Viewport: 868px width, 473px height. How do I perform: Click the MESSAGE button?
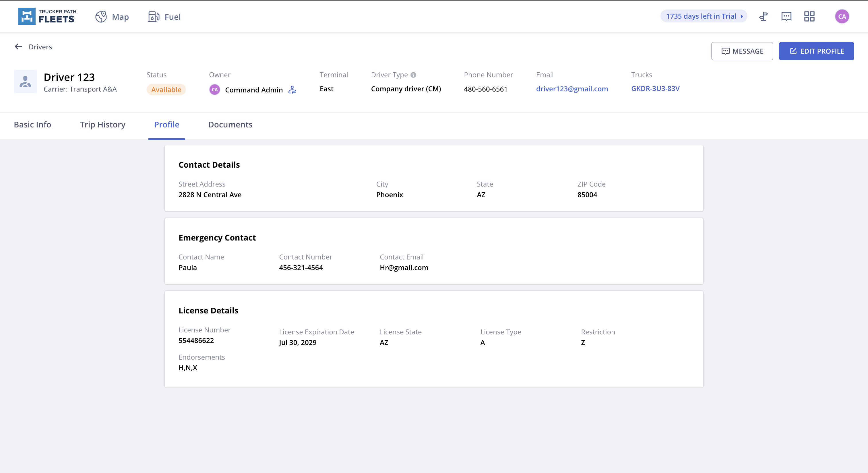(742, 51)
